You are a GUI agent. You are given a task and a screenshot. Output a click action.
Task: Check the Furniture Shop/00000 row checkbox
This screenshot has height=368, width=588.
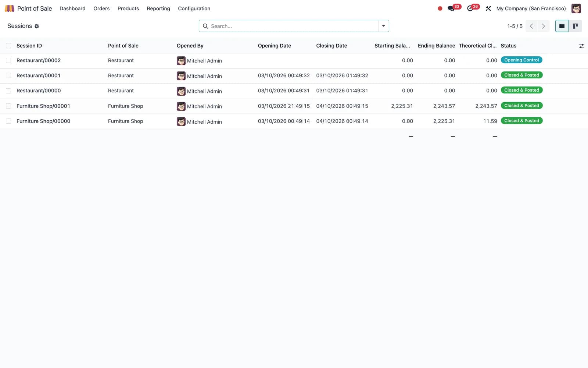coord(8,121)
